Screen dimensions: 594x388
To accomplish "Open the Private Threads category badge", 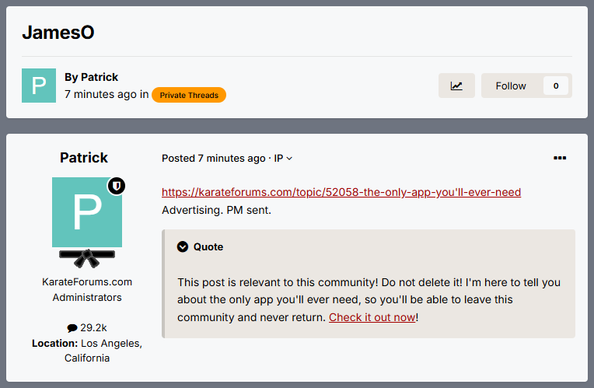I will [189, 95].
